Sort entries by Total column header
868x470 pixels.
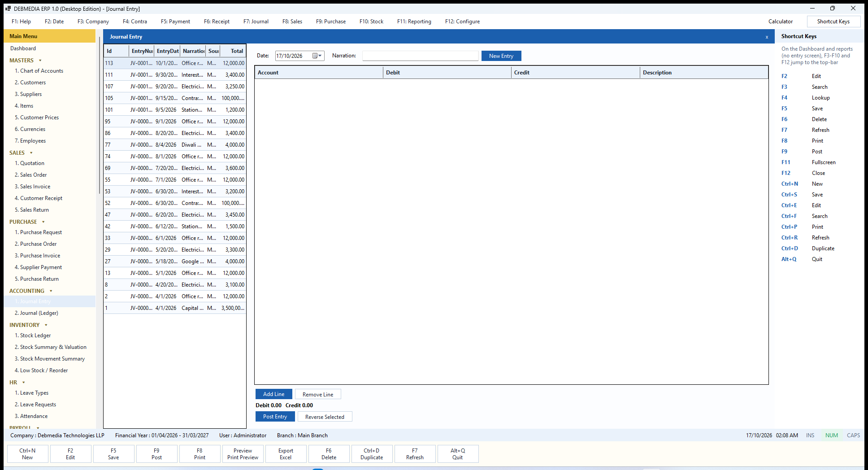click(233, 51)
